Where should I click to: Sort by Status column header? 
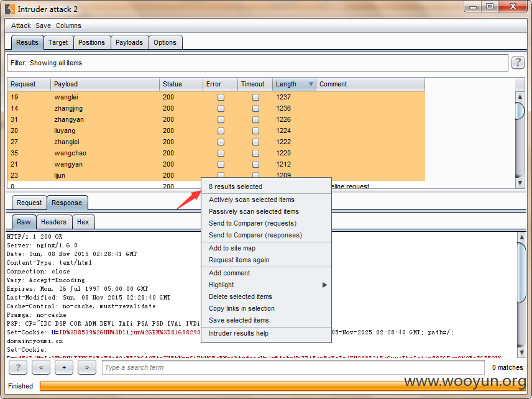click(x=181, y=84)
